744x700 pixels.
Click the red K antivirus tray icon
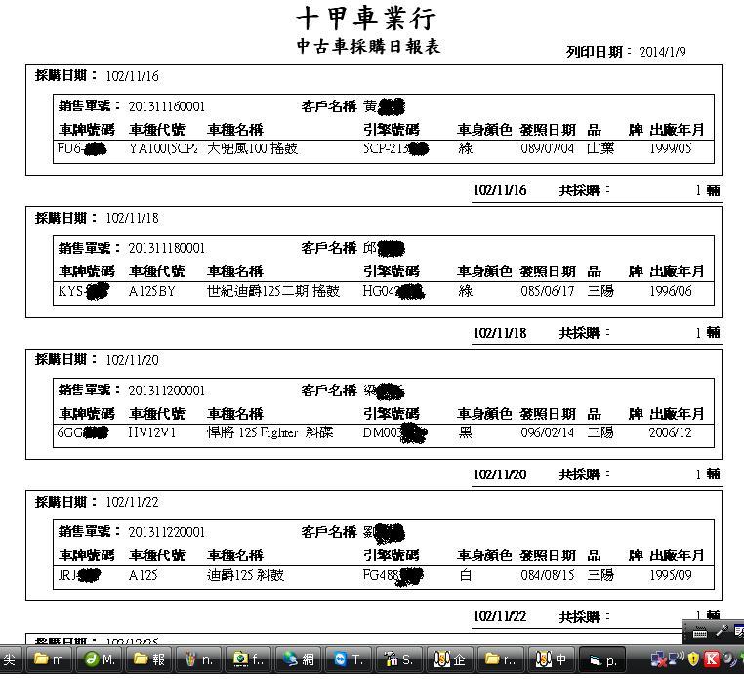tap(712, 660)
